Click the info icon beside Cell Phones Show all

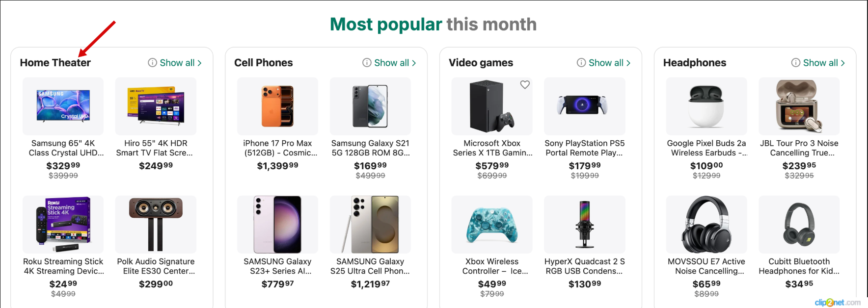pyautogui.click(x=367, y=63)
